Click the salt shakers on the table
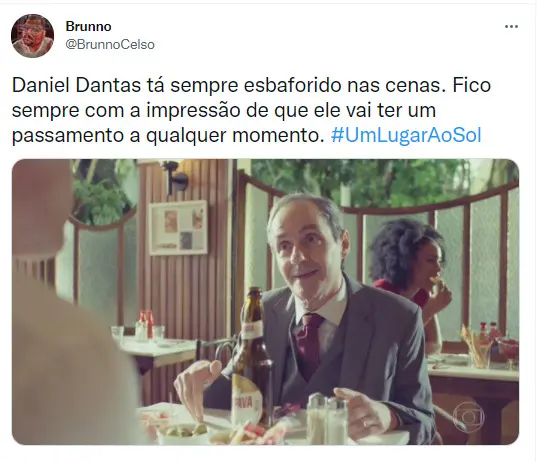 tap(327, 417)
